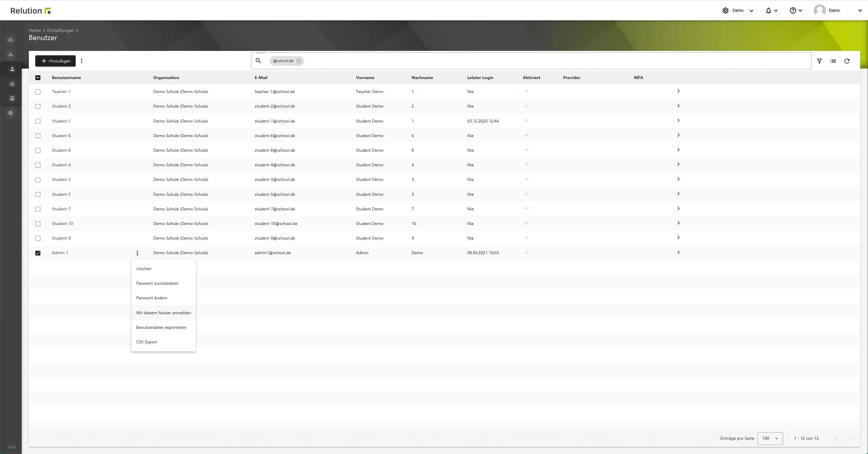The height and width of the screenshot is (454, 868).
Task: Click the student-1@school.de email cell
Action: [x=275, y=121]
